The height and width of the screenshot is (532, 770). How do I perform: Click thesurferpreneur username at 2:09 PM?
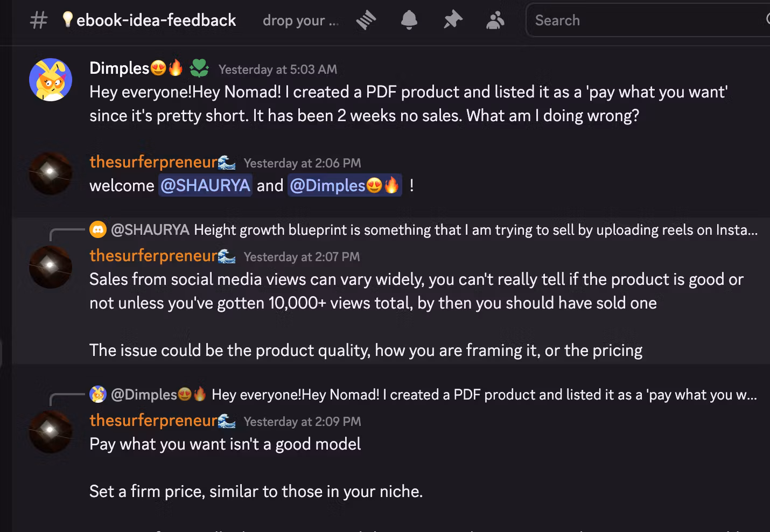153,421
